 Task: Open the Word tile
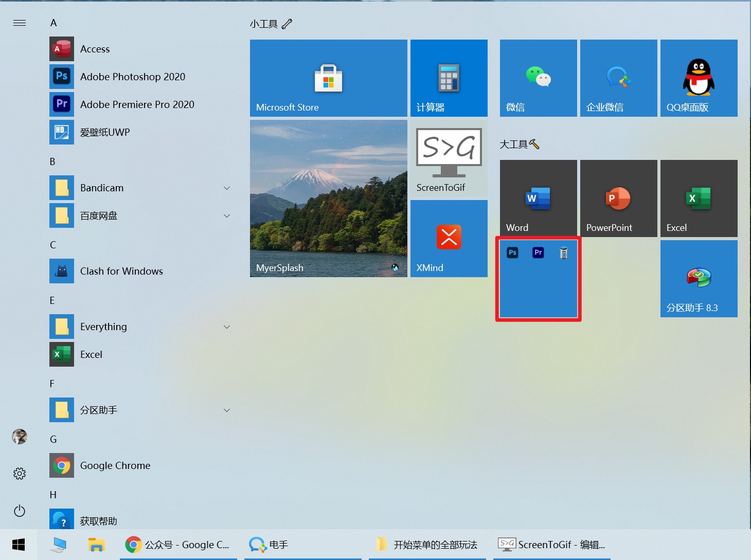tap(539, 198)
